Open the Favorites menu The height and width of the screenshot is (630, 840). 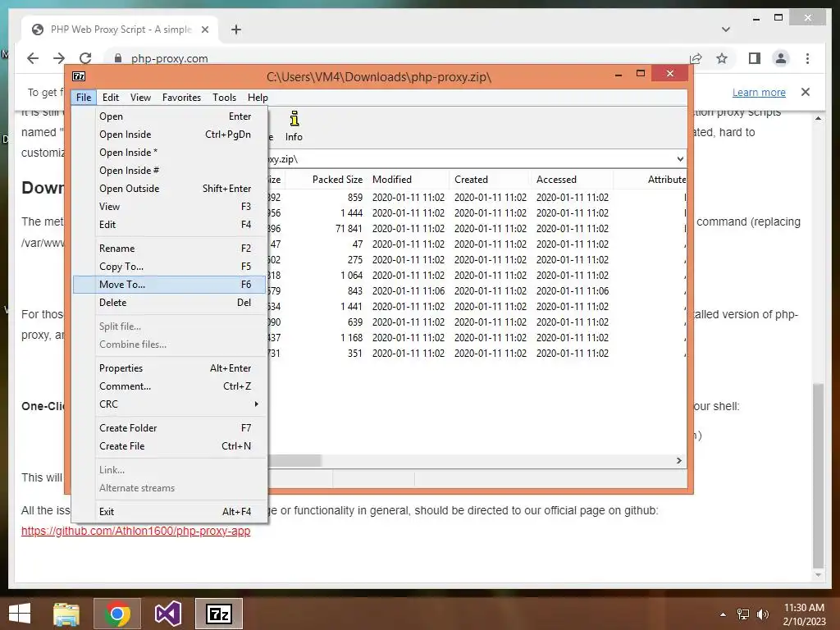pos(181,98)
